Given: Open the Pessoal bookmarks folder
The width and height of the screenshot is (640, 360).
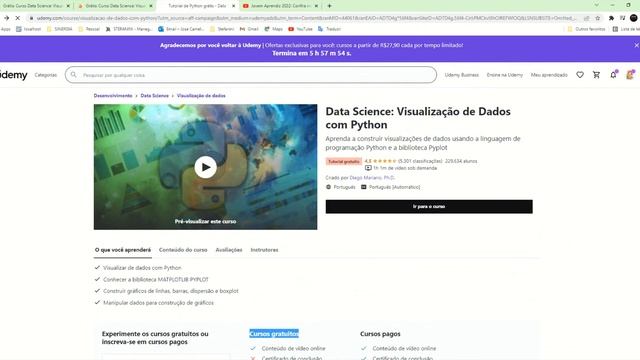Looking at the screenshot, I should click(89, 29).
